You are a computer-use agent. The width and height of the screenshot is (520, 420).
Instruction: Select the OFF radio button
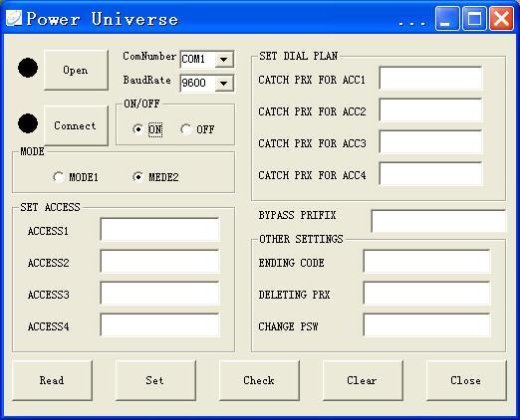point(185,129)
